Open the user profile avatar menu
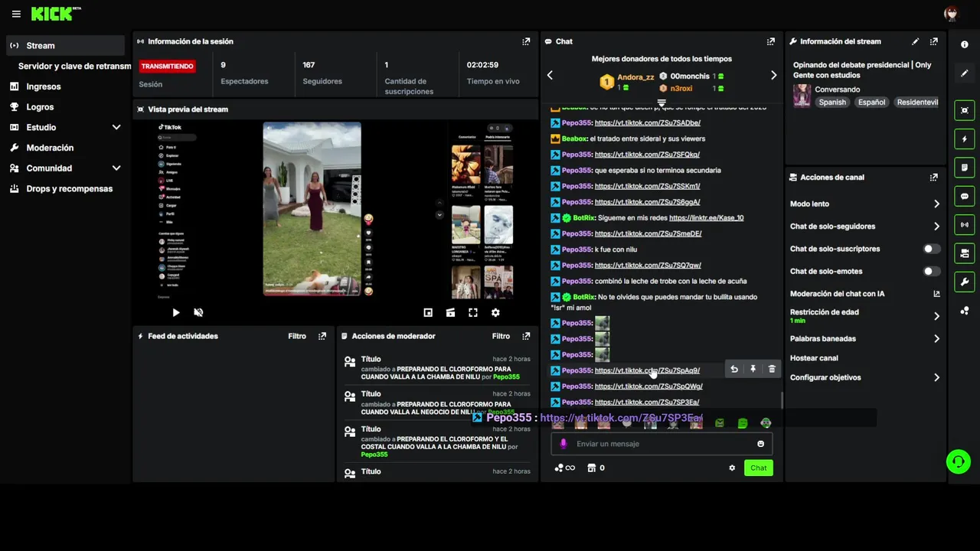Viewport: 980px width, 551px height. pyautogui.click(x=951, y=14)
